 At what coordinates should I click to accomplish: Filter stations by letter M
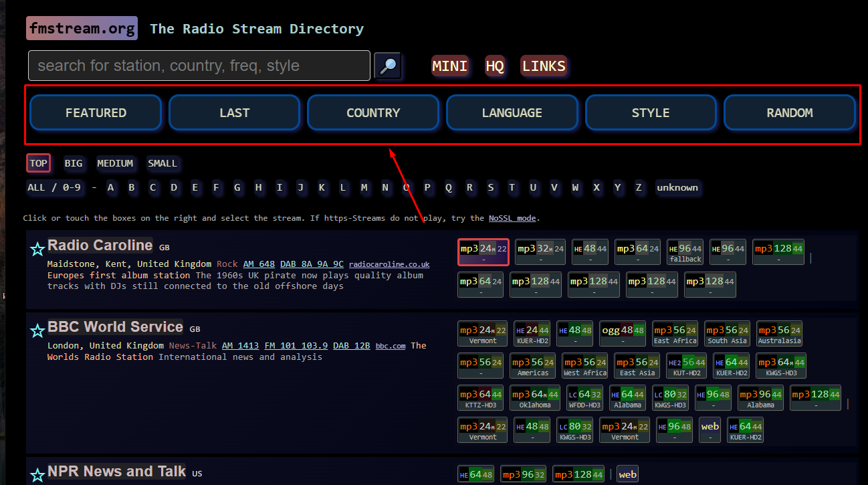pos(364,187)
